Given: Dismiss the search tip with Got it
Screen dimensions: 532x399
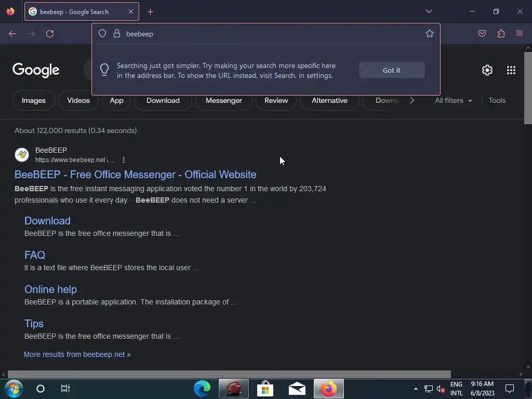Looking at the screenshot, I should coord(392,70).
